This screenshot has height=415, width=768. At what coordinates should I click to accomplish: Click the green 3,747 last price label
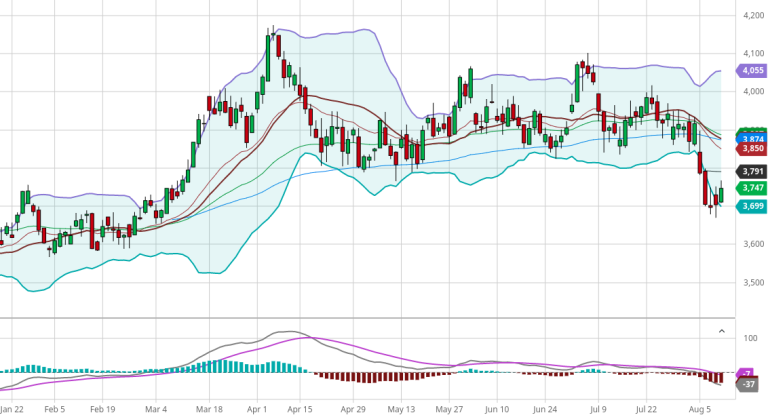[x=751, y=188]
